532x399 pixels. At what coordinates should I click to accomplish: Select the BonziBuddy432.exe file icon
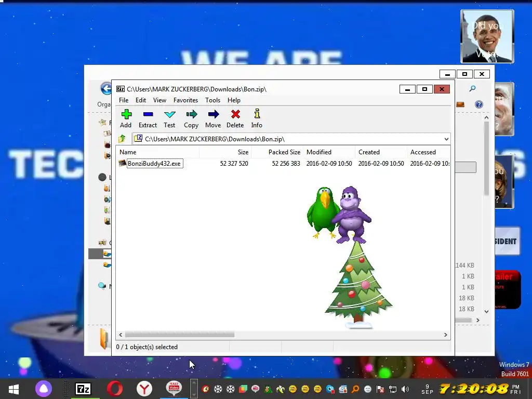point(122,163)
